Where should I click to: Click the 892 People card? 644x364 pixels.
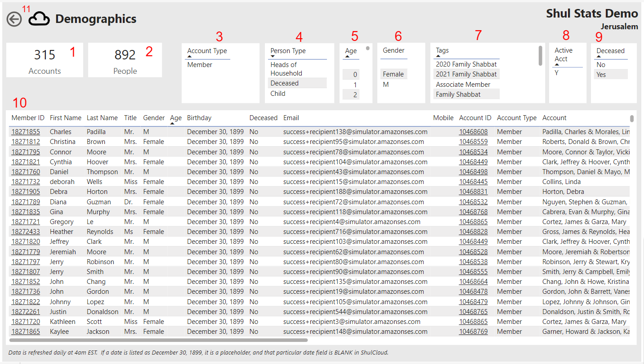125,60
